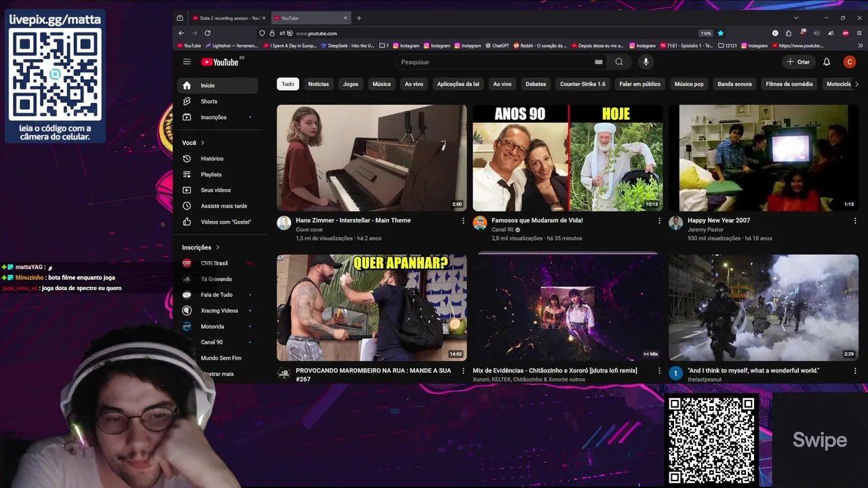The width and height of the screenshot is (868, 488).
Task: Open the notifications bell
Action: click(827, 62)
